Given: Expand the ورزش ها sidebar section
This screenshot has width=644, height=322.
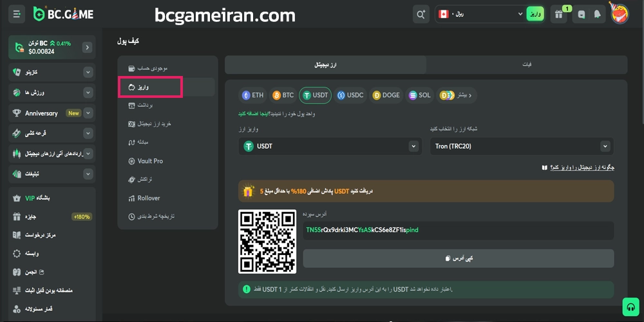Looking at the screenshot, I should (88, 93).
